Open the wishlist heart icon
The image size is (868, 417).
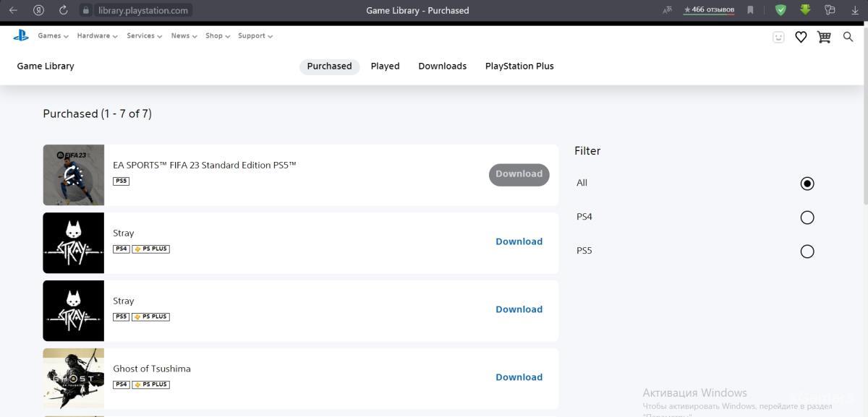801,37
